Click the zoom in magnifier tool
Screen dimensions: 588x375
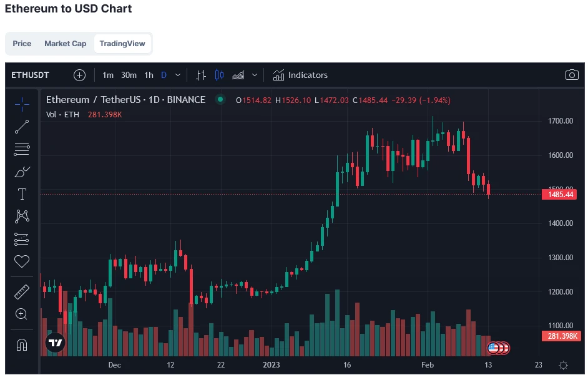(22, 314)
